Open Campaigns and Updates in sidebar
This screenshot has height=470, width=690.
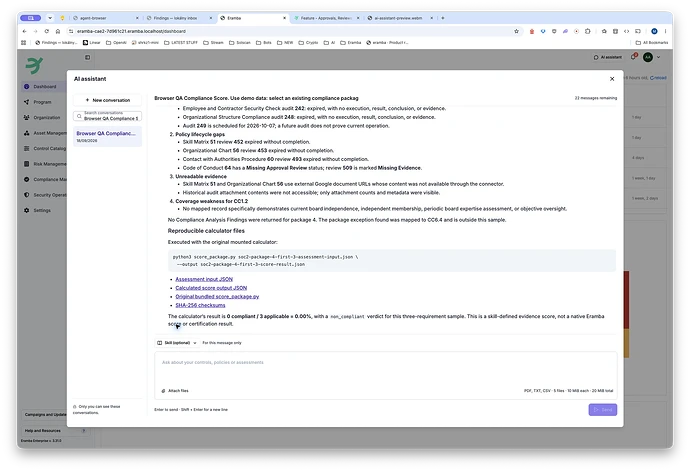(x=45, y=415)
